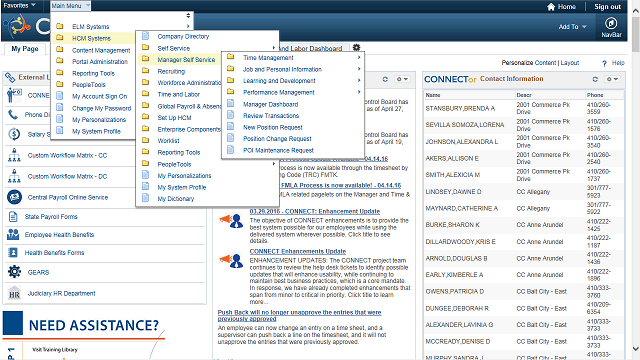Open the State Payroll Forms document icon
The width and height of the screenshot is (640, 360).
[13, 216]
